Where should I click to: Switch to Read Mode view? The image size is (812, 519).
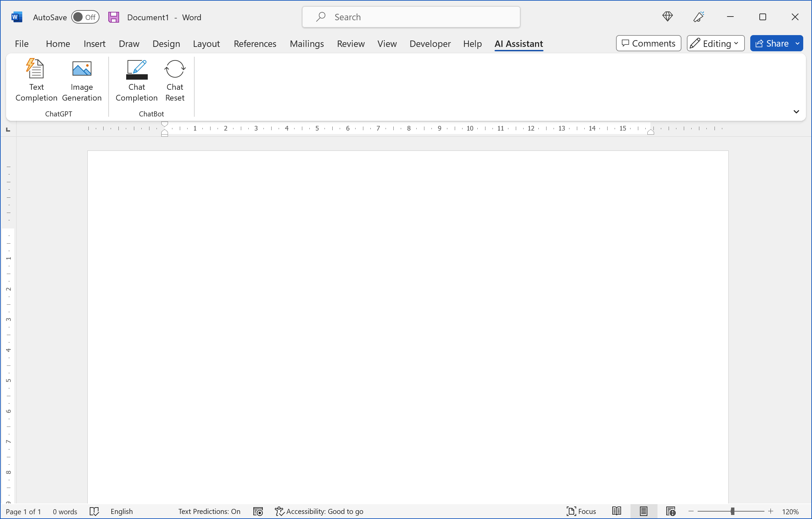[617, 511]
